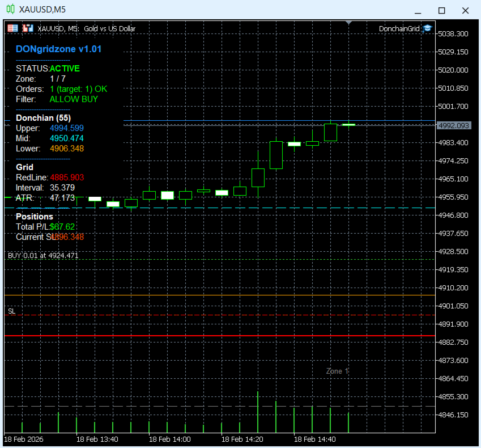The image size is (481, 448).
Task: Click the Mid value 4950.474
Action: pyautogui.click(x=67, y=138)
